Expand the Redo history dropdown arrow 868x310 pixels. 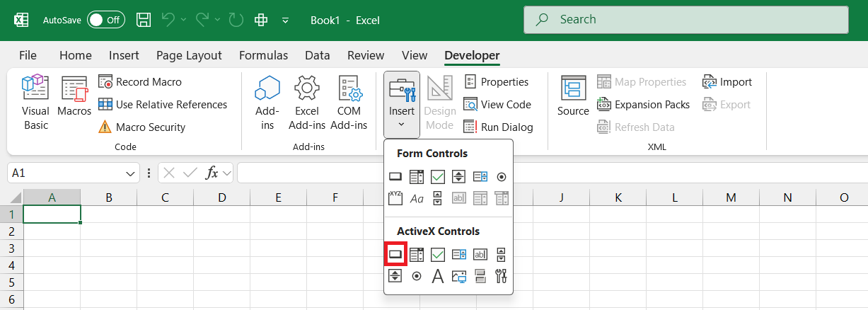click(217, 20)
